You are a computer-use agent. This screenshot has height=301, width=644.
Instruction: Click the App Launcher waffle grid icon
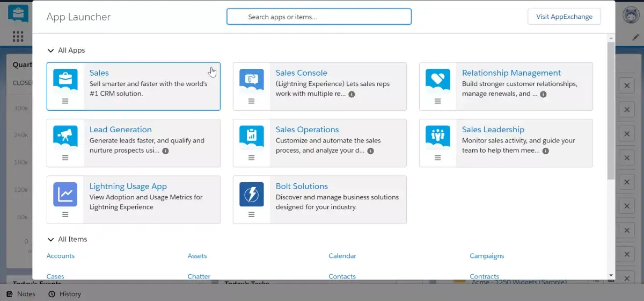point(18,37)
